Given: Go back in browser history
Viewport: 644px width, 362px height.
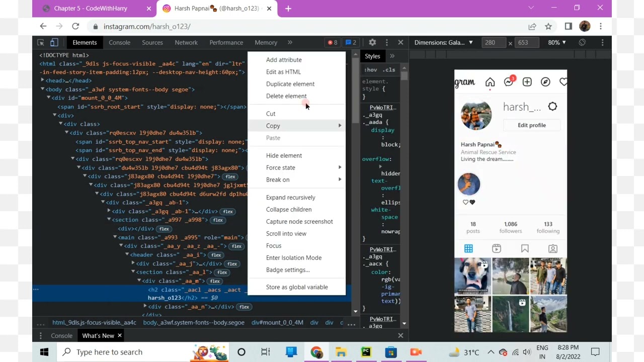Looking at the screenshot, I should click(43, 26).
